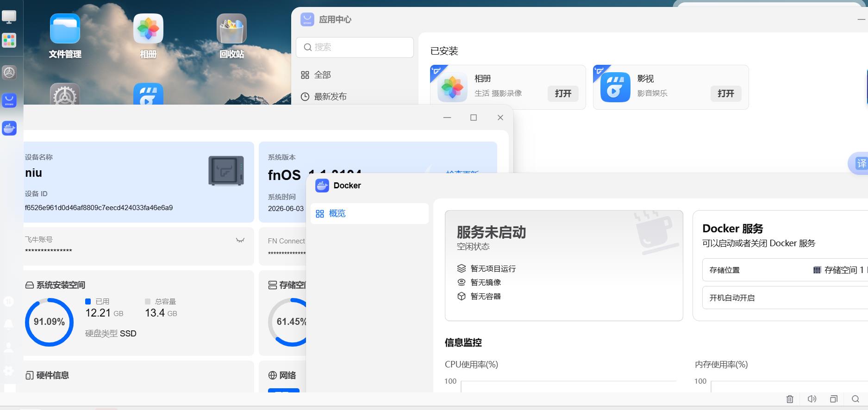Open the 回收站 desktop icon
Screen dimensions: 868x410
[x=231, y=29]
